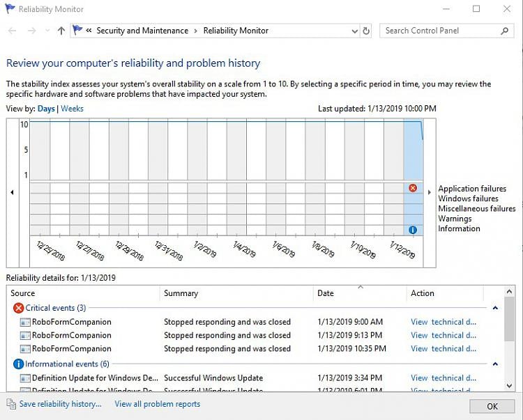Collapse the Informational events group
This screenshot has height=420, width=523.
coord(495,364)
